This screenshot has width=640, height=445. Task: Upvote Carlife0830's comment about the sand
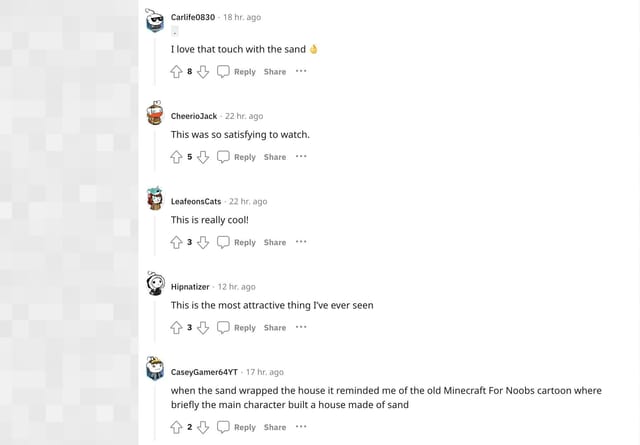(176, 72)
